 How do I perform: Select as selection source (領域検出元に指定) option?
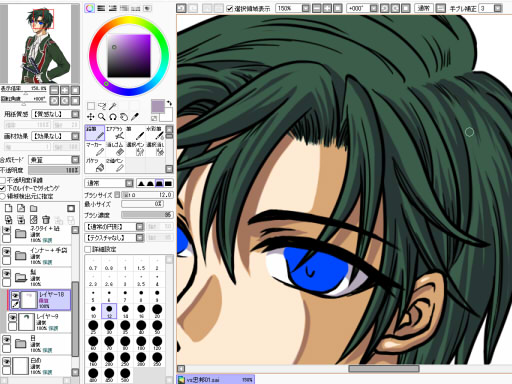3,196
